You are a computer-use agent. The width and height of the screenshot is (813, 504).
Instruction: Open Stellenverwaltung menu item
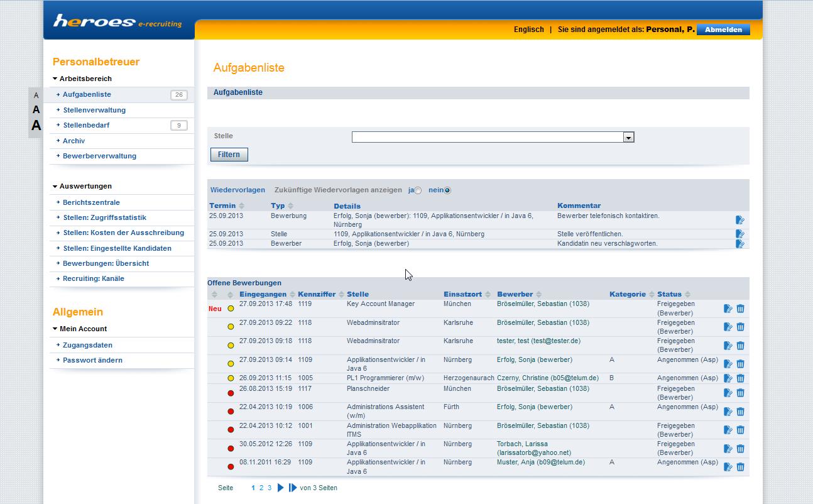point(94,110)
